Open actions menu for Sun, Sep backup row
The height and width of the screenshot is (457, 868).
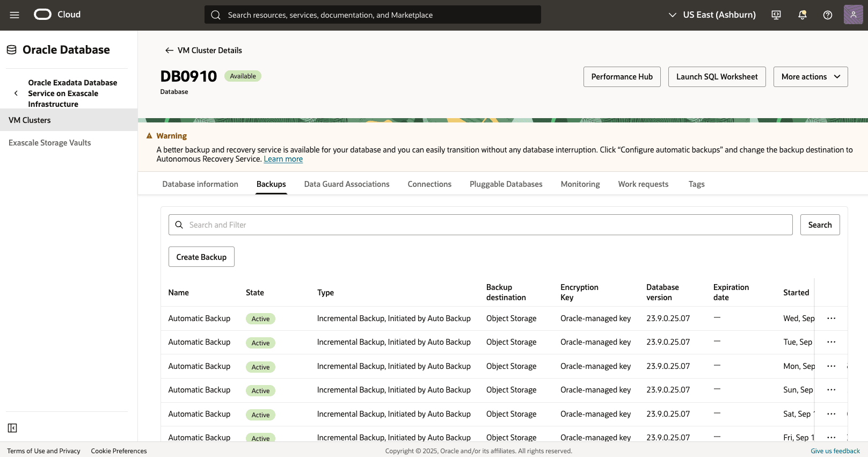[x=831, y=390]
